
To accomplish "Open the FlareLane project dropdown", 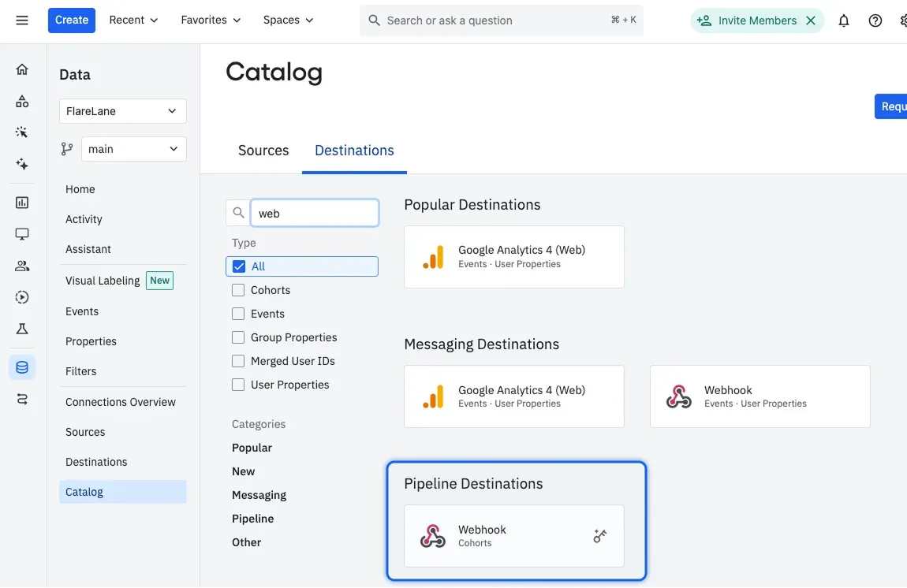I will tap(122, 111).
